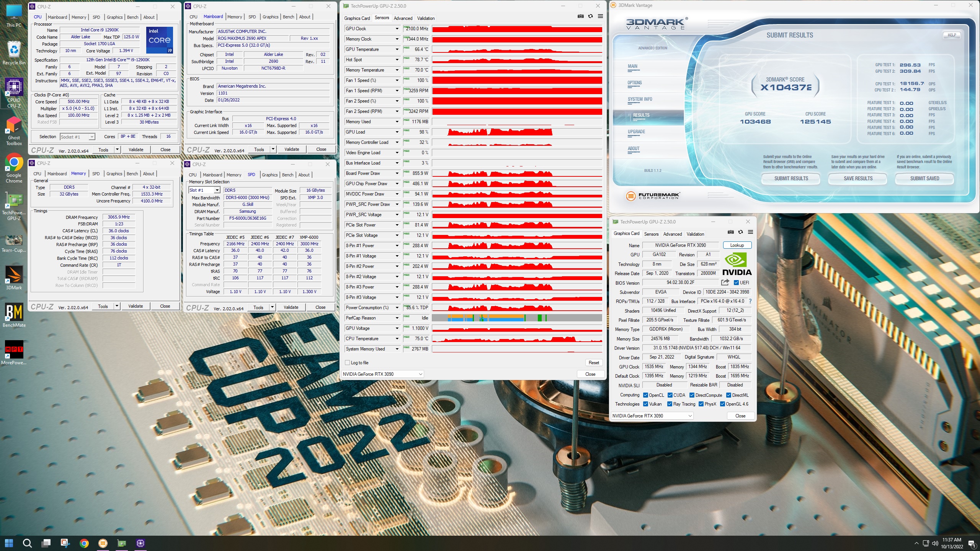Click the clock and date in taskbar
This screenshot has height=551, width=980.
tap(952, 543)
